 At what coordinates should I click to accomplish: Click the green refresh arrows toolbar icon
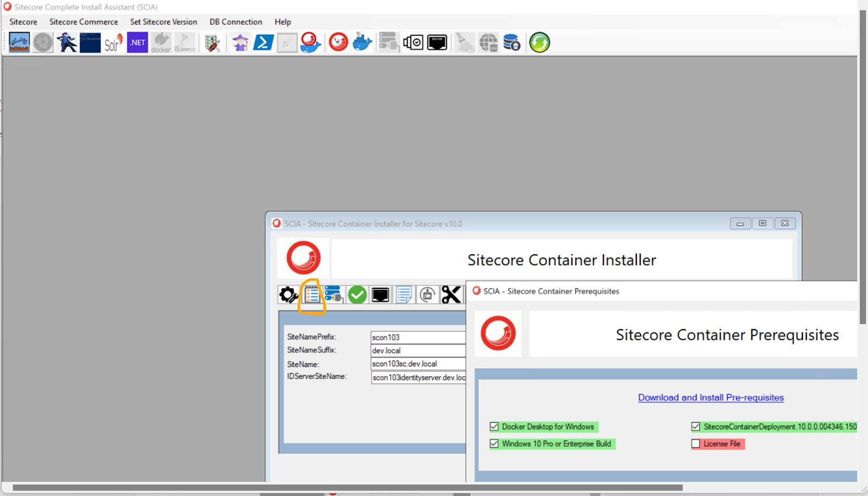pyautogui.click(x=540, y=42)
